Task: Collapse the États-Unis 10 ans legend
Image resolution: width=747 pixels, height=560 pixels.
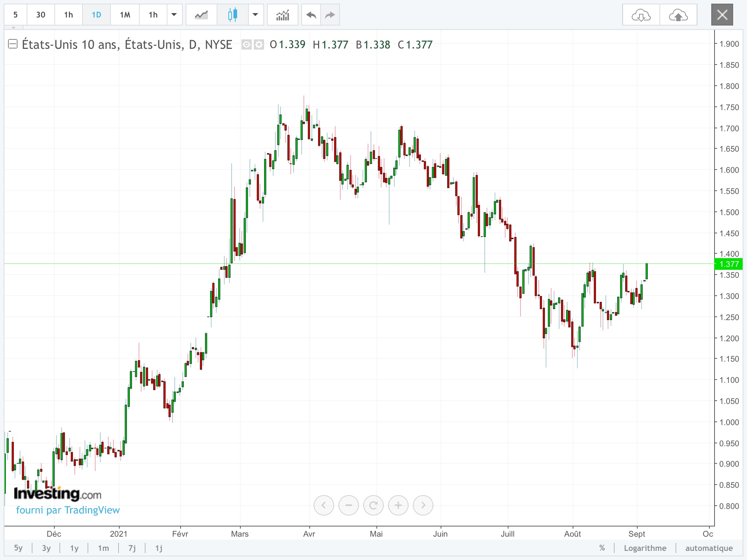Action: pyautogui.click(x=13, y=44)
